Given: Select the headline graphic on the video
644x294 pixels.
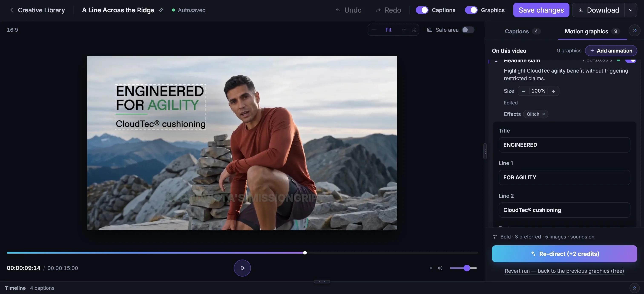Looking at the screenshot, I should pyautogui.click(x=160, y=107).
